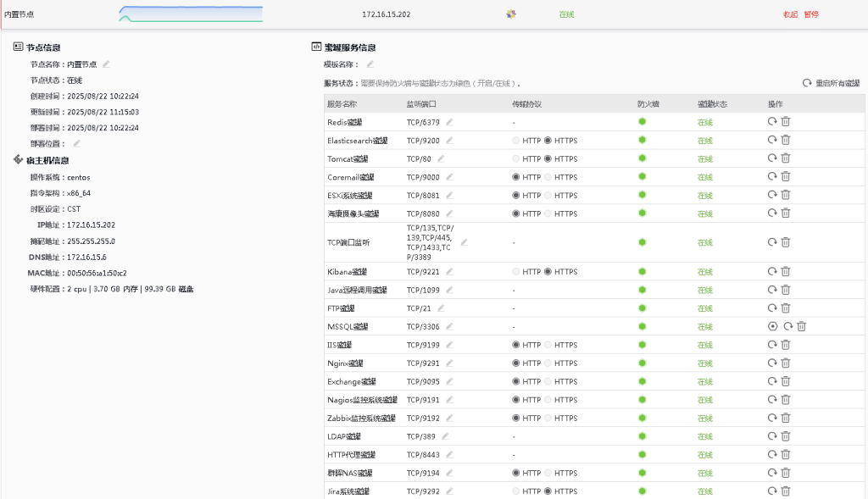Delete the Tomcat honeypot service
The height and width of the screenshot is (499, 868).
[786, 158]
